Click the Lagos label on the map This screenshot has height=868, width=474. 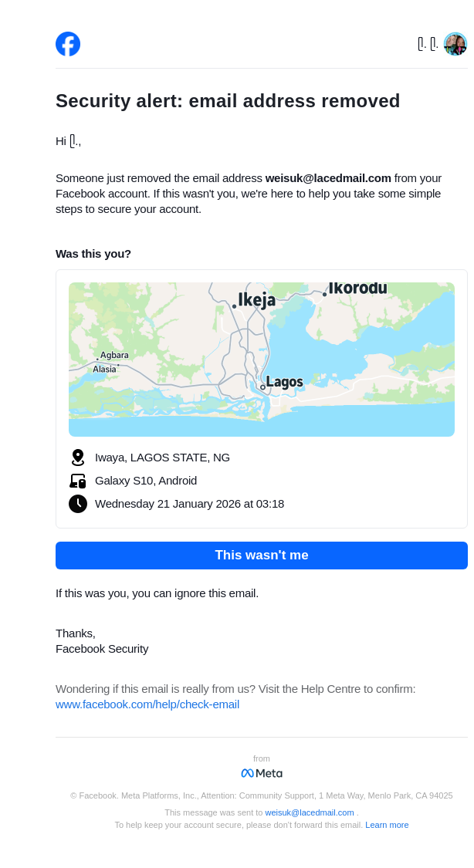(x=284, y=382)
